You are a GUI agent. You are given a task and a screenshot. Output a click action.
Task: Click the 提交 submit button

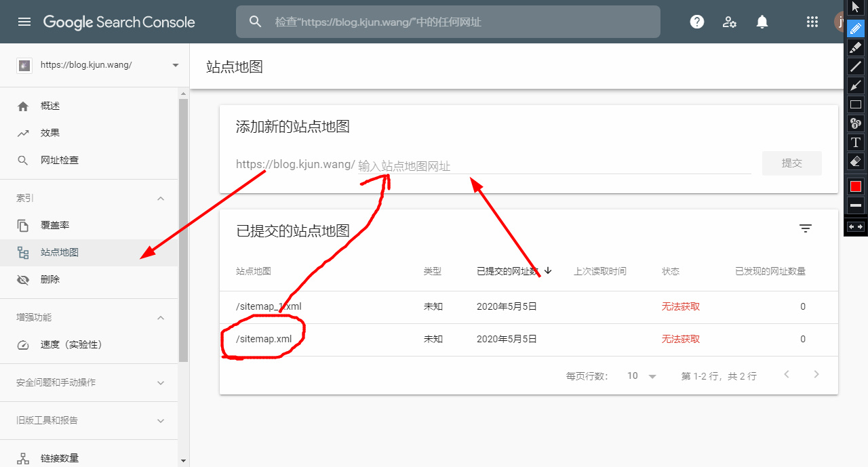tap(792, 163)
